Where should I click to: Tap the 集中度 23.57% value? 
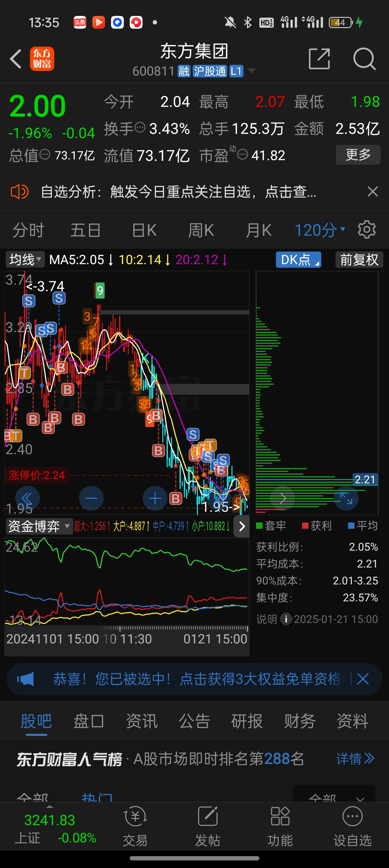(x=360, y=598)
